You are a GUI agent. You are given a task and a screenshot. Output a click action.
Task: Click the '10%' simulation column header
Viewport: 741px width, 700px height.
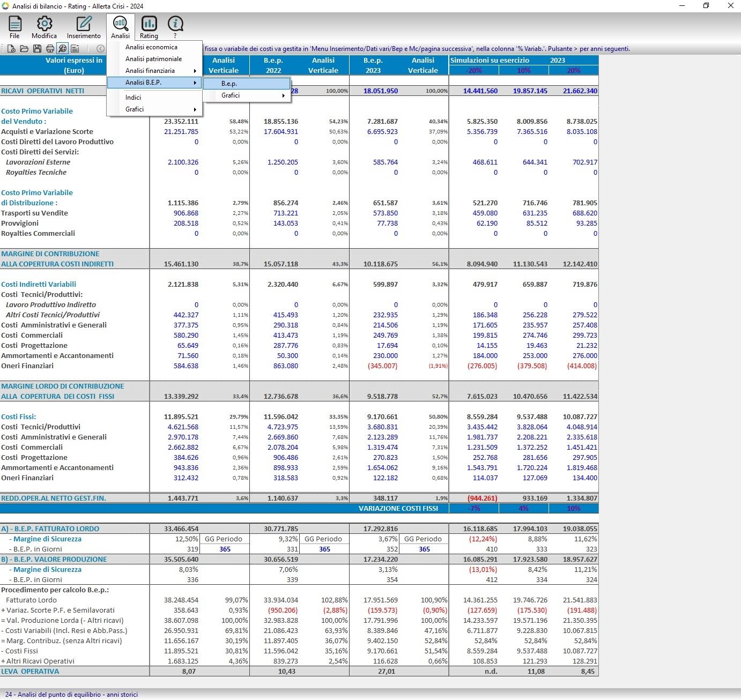(x=524, y=70)
